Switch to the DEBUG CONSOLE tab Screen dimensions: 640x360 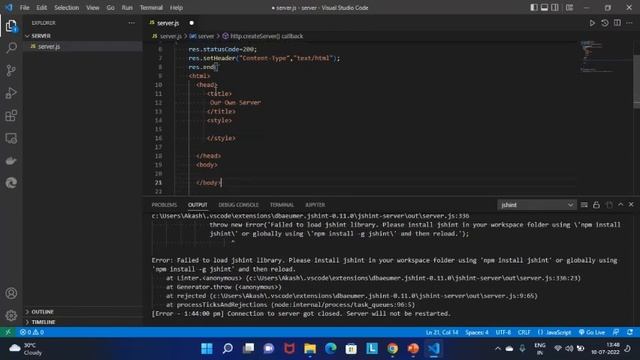pos(238,205)
